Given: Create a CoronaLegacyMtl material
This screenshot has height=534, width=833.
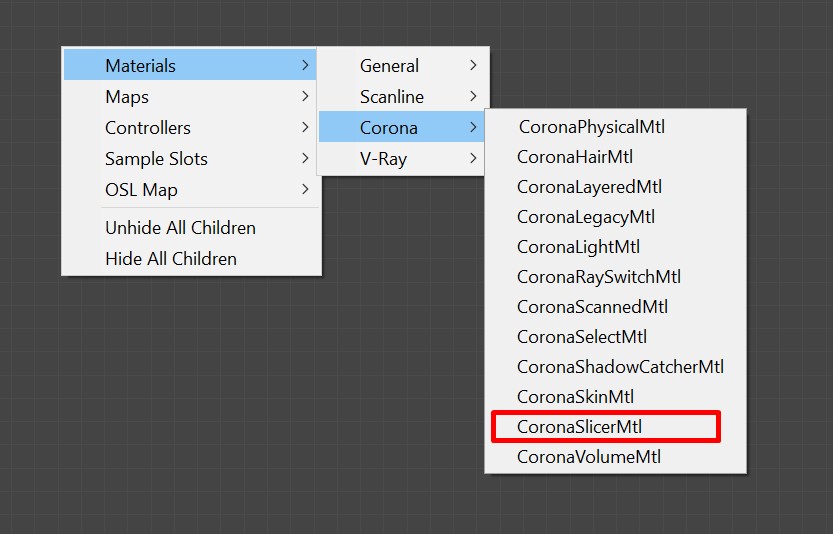Looking at the screenshot, I should (615, 217).
